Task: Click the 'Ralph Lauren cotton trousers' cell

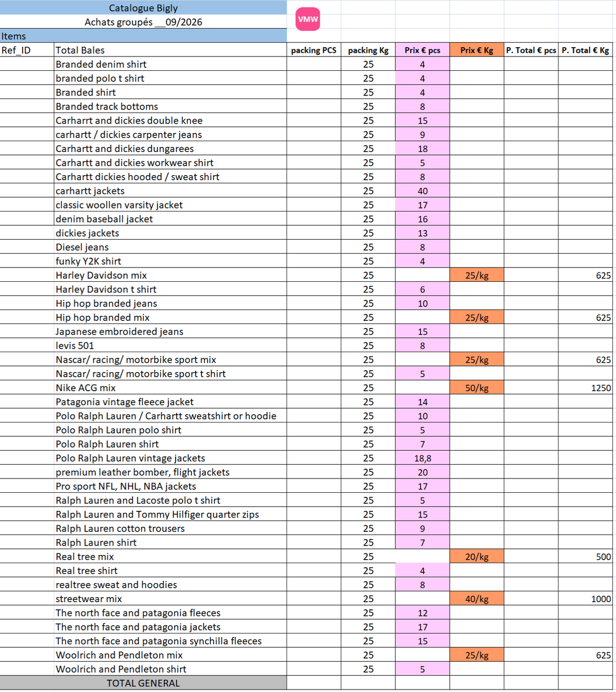Action: pyautogui.click(x=170, y=528)
